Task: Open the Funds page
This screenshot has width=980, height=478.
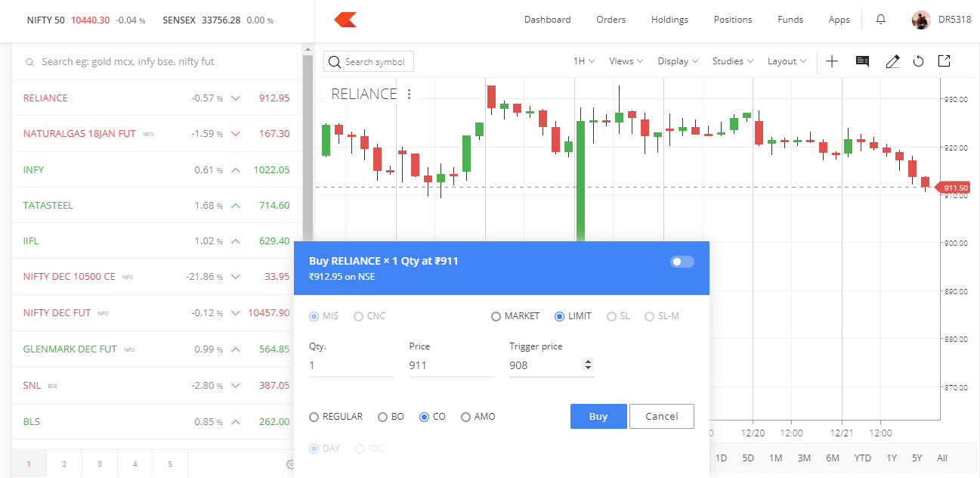Action: (790, 20)
